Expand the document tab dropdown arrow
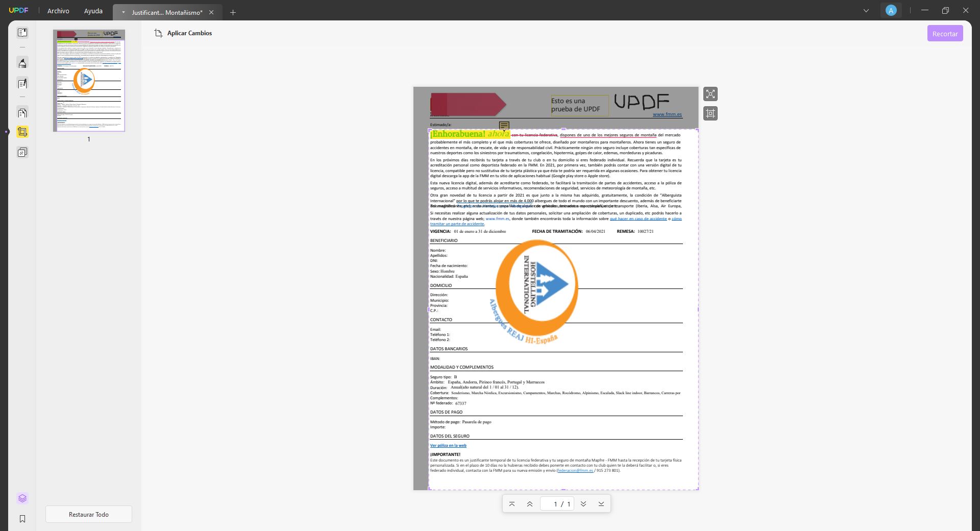The height and width of the screenshot is (531, 980). pyautogui.click(x=123, y=12)
